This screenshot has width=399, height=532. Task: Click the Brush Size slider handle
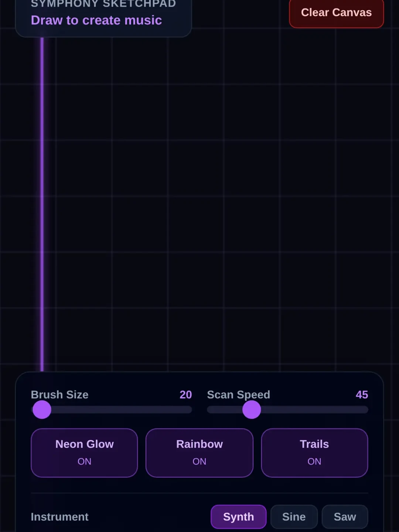pos(42,409)
